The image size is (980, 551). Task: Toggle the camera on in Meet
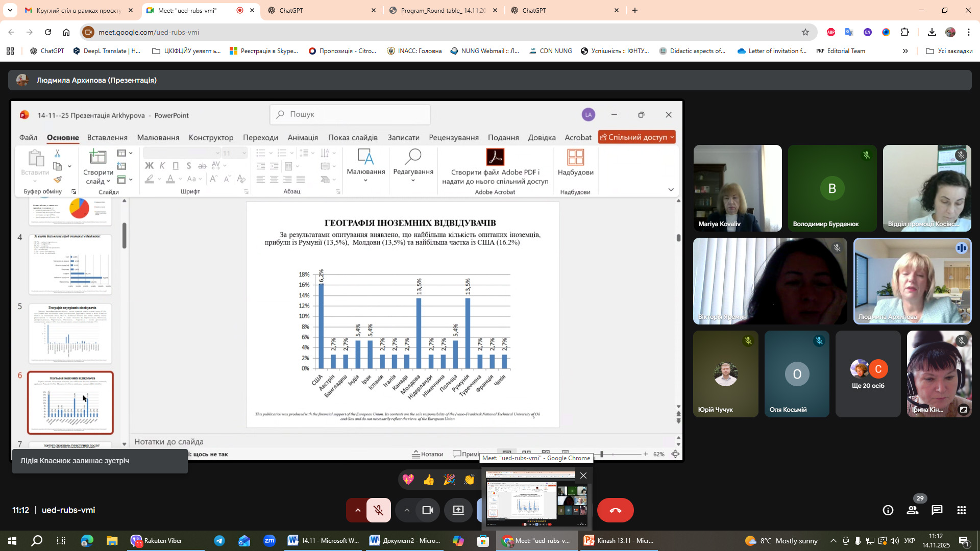click(x=428, y=510)
